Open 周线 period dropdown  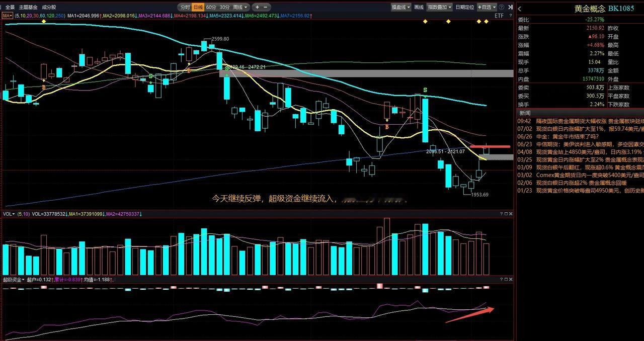click(x=239, y=7)
